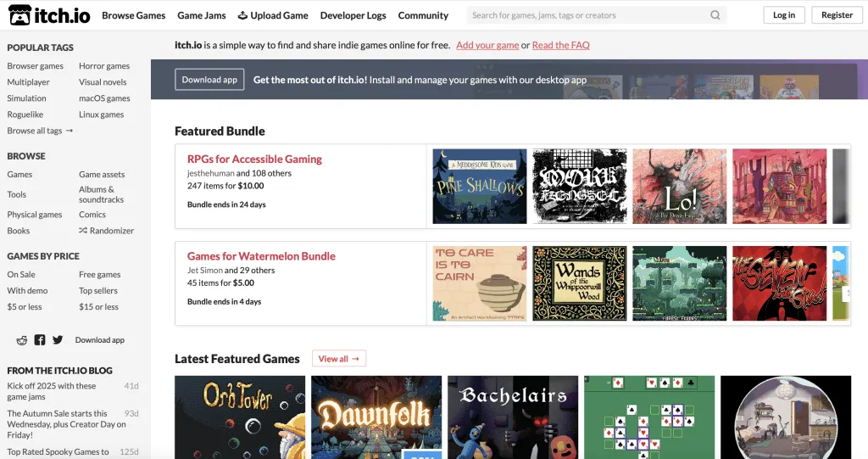Click View all featured games

coord(339,359)
